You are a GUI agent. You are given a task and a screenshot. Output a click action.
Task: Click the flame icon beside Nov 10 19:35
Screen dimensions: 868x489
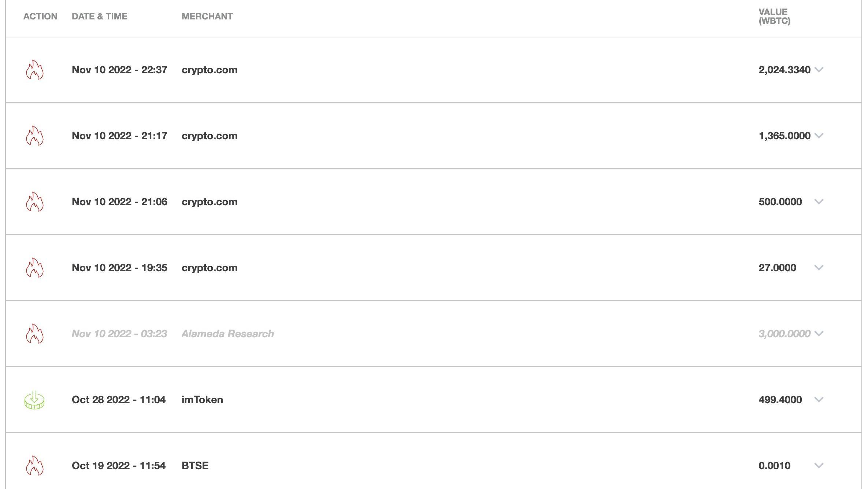point(35,268)
